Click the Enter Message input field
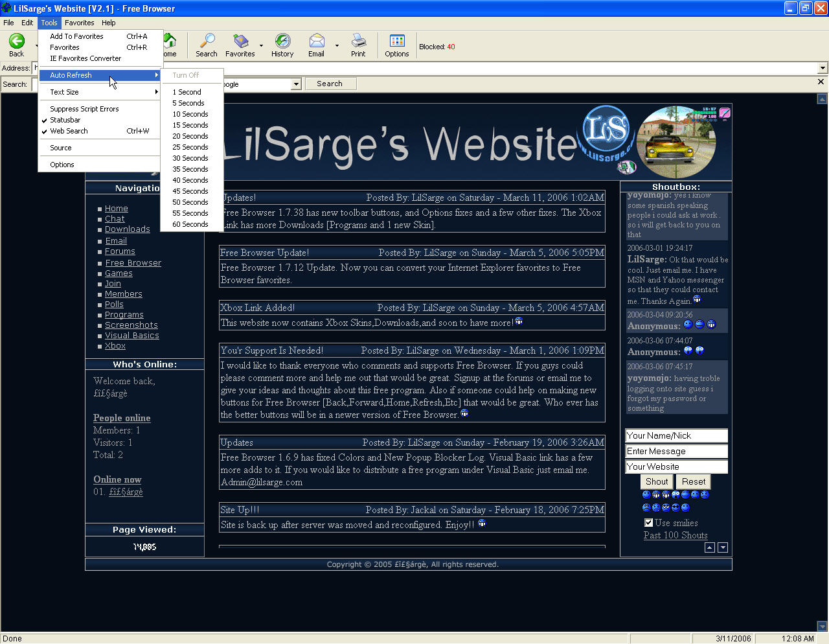This screenshot has width=829, height=644. [676, 451]
